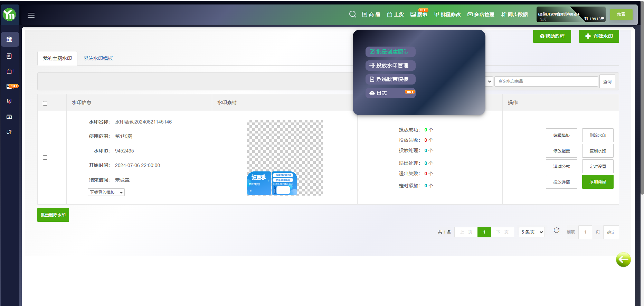Click the green back arrow floating button

[x=623, y=260]
